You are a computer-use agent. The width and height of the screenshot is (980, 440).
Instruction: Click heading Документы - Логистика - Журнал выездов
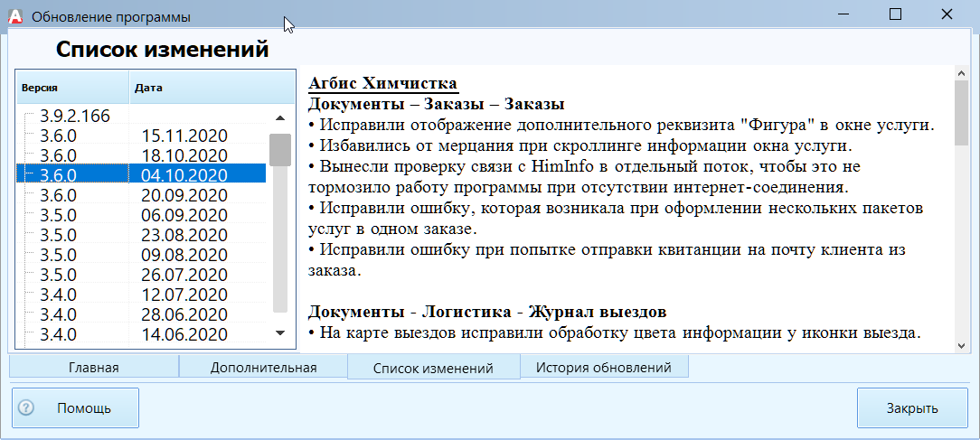487,311
